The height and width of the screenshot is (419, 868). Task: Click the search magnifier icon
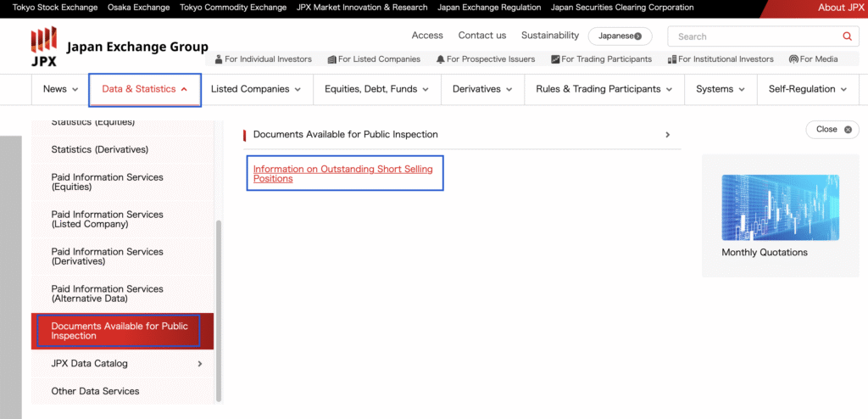click(846, 36)
